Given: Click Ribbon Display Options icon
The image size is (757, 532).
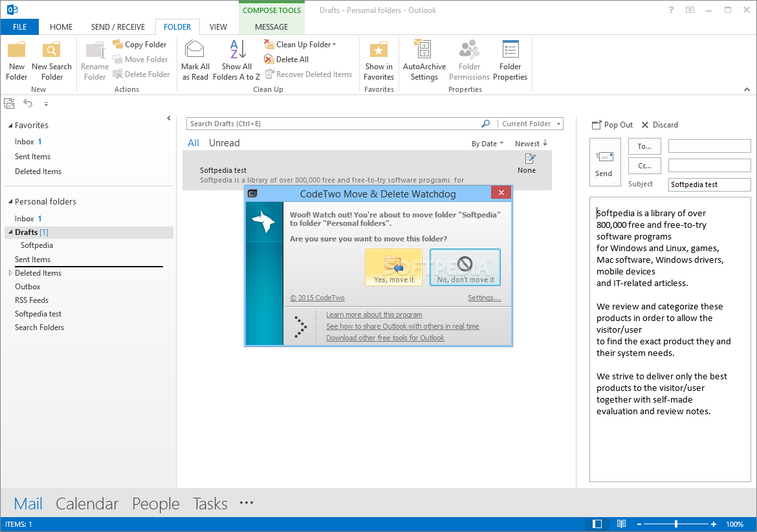Looking at the screenshot, I should (690, 10).
